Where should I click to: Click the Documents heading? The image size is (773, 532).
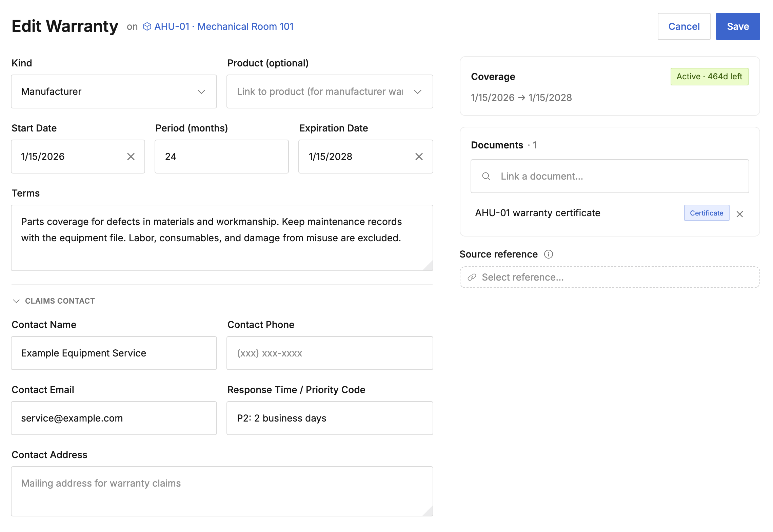(x=497, y=145)
